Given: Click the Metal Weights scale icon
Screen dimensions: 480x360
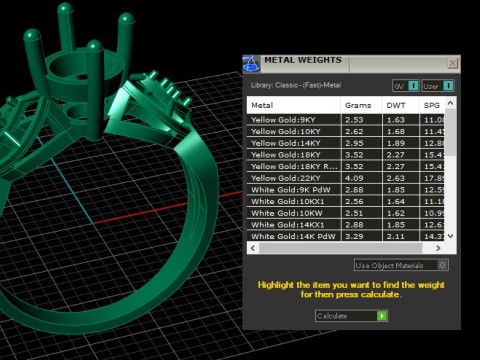Looking at the screenshot, I should [x=251, y=64].
